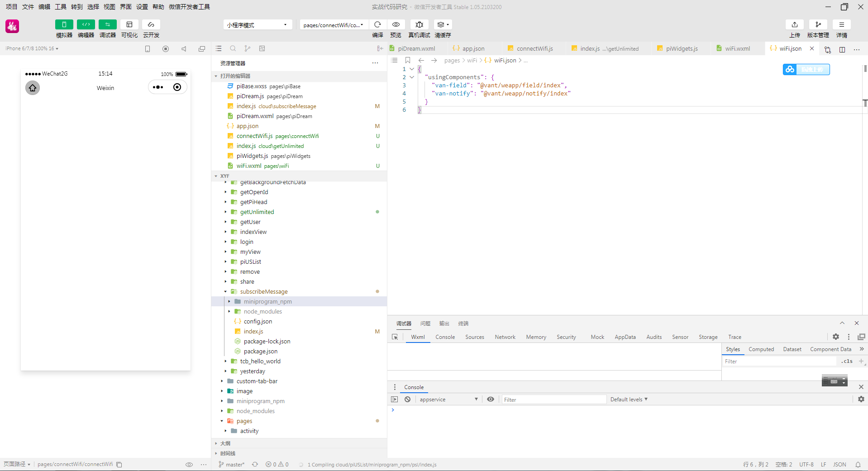Click the simulator record icon

click(166, 49)
